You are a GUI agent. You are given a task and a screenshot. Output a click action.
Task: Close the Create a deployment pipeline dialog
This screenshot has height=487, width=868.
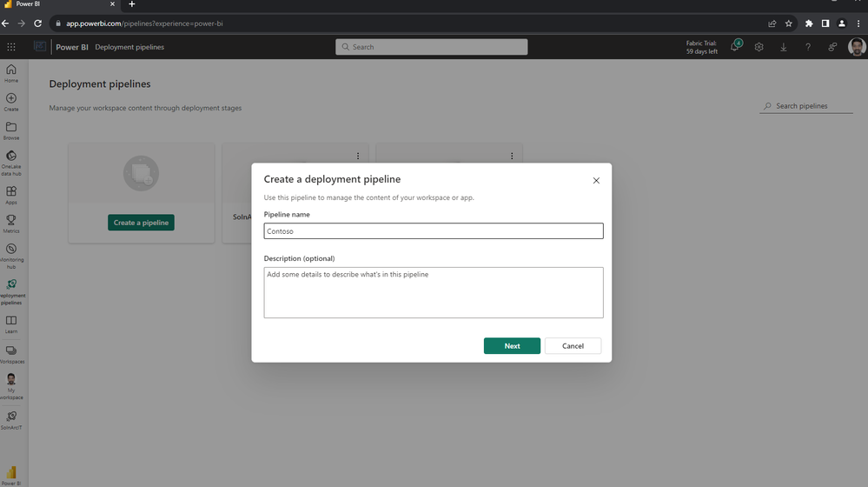point(596,181)
